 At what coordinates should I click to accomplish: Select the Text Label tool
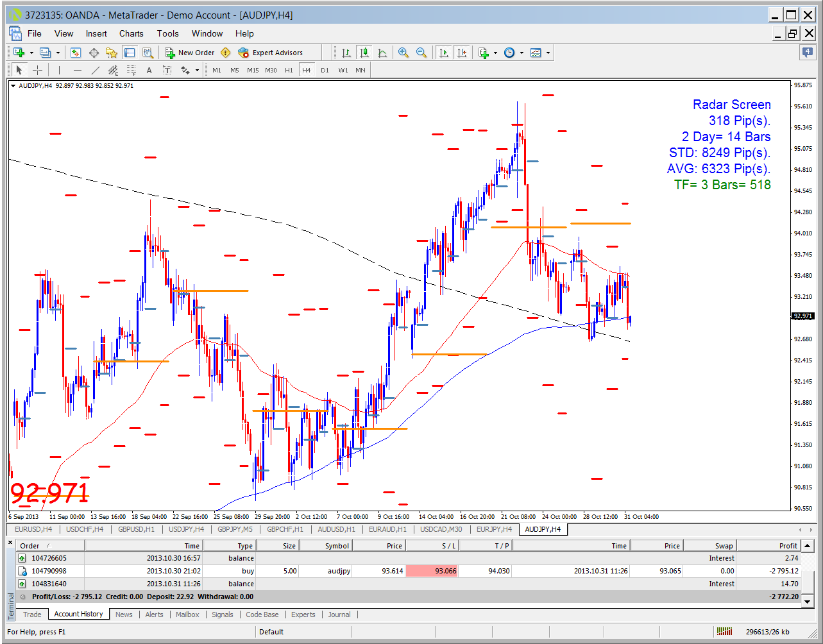[167, 70]
